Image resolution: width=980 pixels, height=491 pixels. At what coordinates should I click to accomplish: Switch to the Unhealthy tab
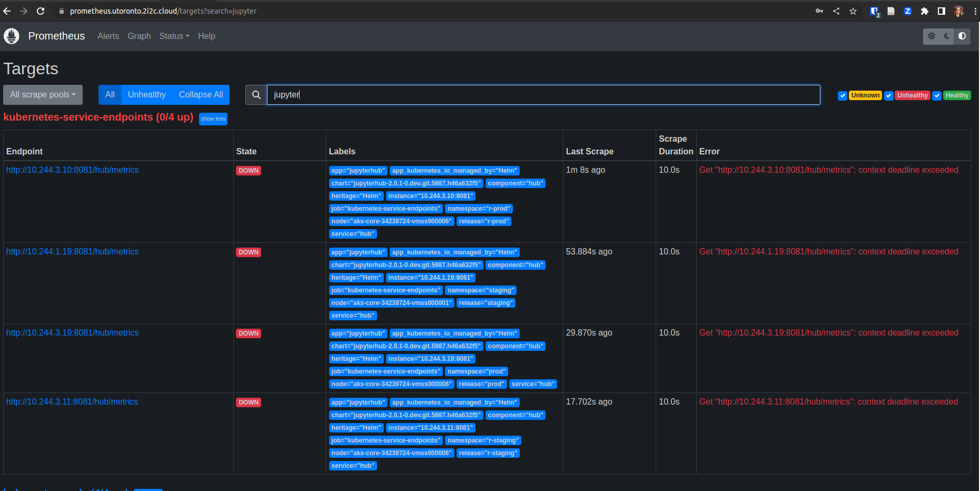tap(146, 95)
